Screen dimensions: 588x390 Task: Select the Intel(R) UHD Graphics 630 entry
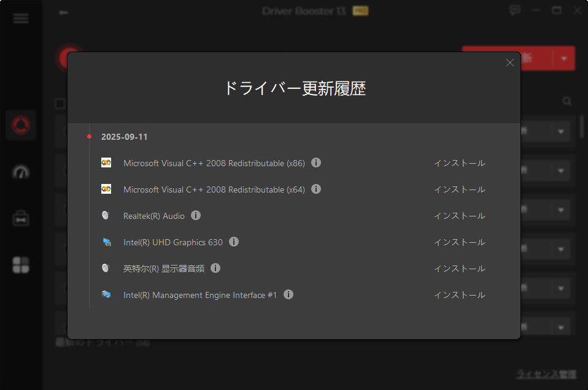pyautogui.click(x=173, y=242)
